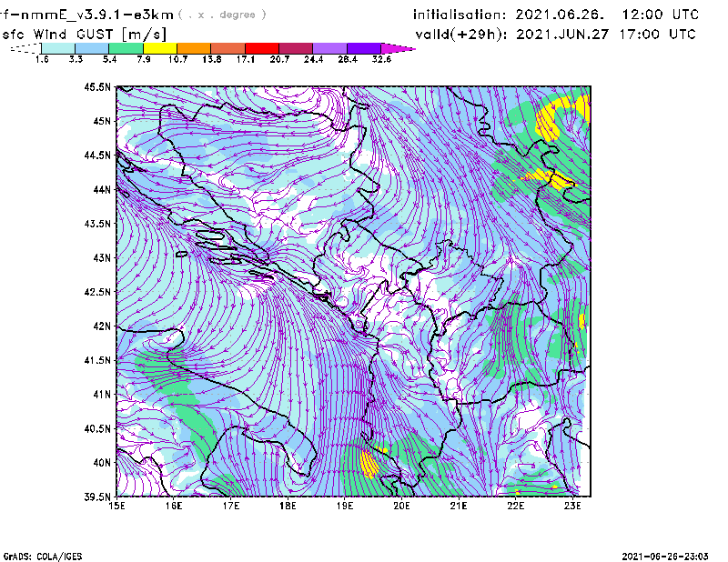Click the yellow 7.9–10.7 legend swatch

coord(160,48)
